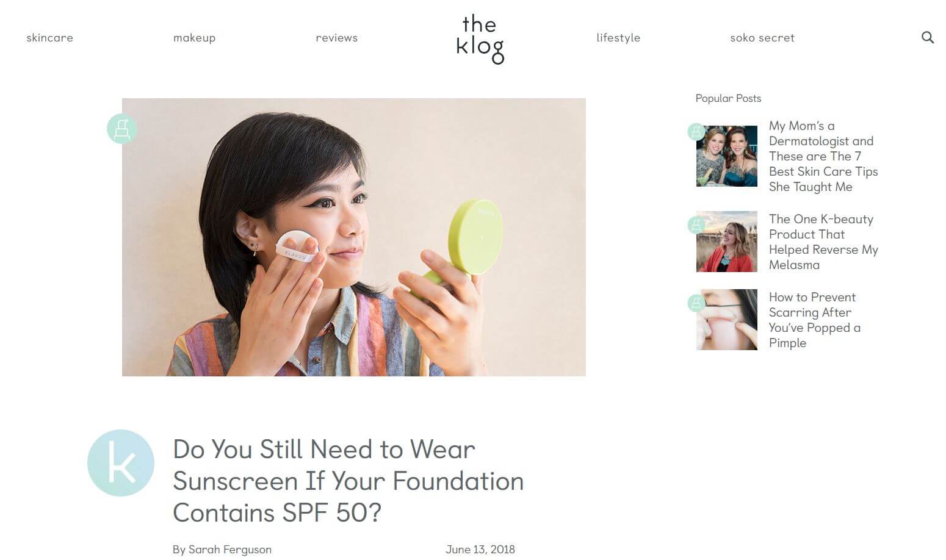946x560 pixels.
Task: Open the K-beauty melasma post link
Action: pyautogui.click(x=823, y=242)
